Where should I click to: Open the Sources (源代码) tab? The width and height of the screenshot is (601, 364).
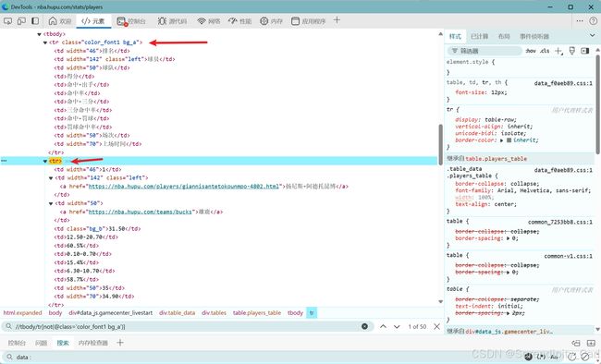point(172,21)
